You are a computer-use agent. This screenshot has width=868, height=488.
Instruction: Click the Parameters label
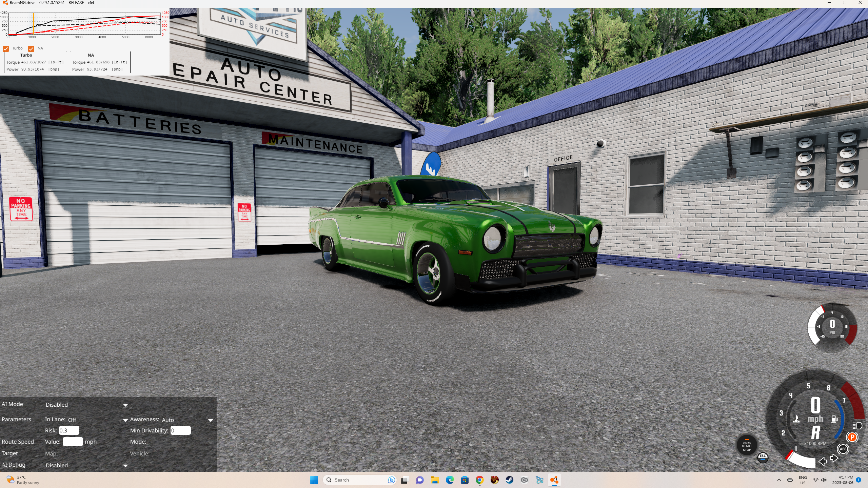tap(16, 419)
